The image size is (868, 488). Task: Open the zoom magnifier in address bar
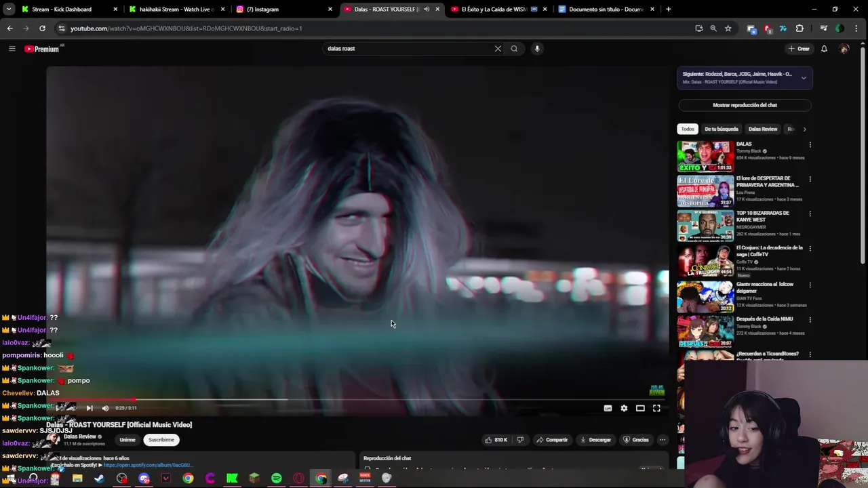pos(713,28)
